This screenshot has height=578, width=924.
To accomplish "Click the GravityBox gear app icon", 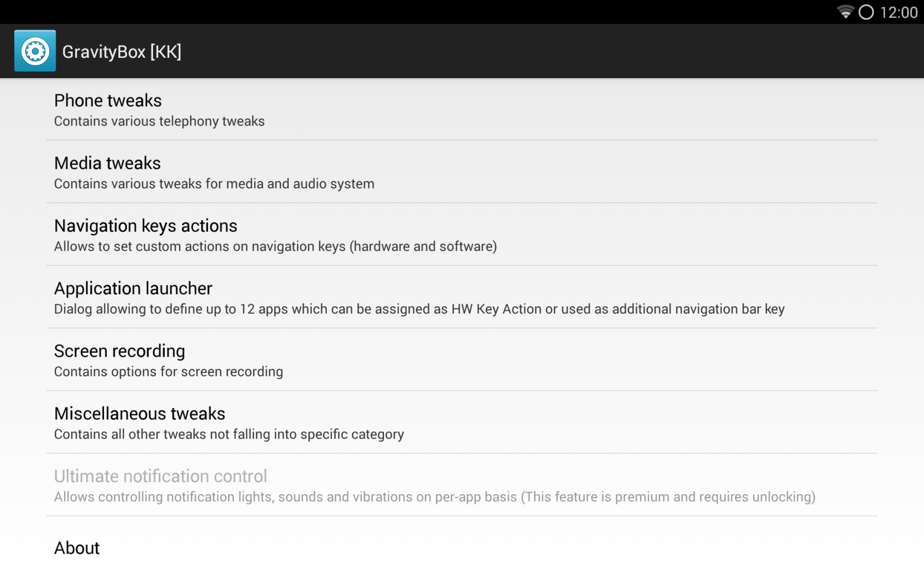I will (x=35, y=51).
